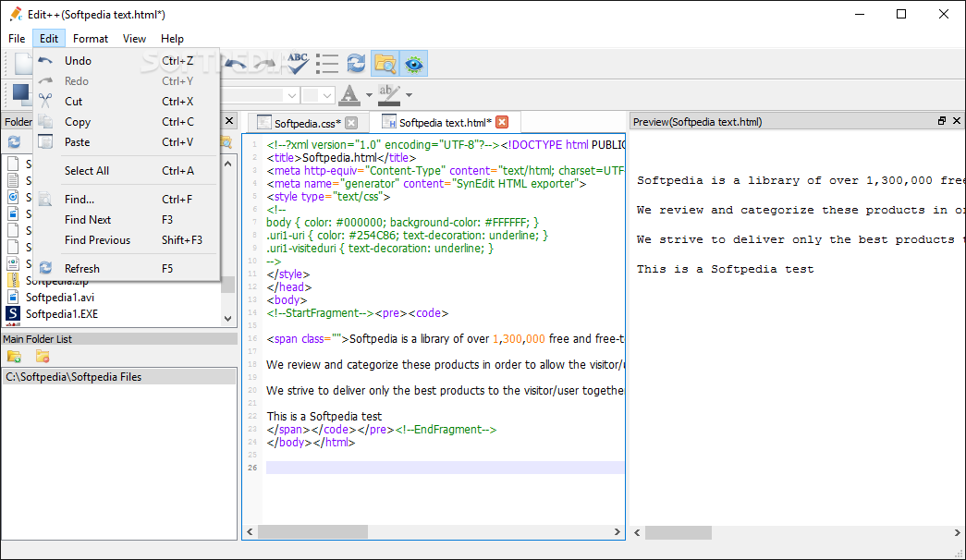Switch to the Softpedia.css tab
This screenshot has height=560, width=966.
coord(307,123)
